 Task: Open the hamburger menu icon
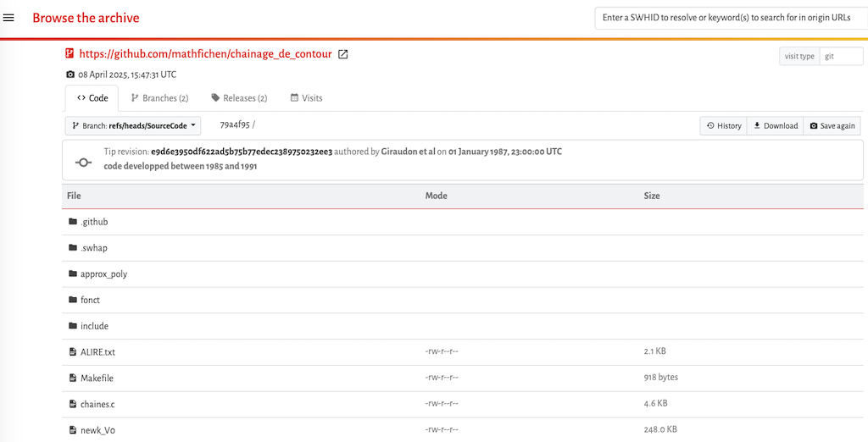tap(9, 18)
